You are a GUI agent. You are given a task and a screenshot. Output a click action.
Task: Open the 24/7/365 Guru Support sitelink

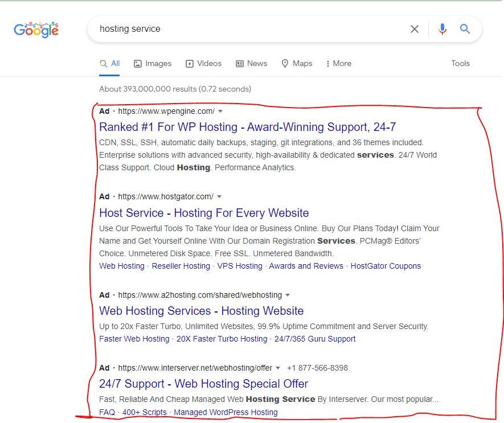point(315,339)
